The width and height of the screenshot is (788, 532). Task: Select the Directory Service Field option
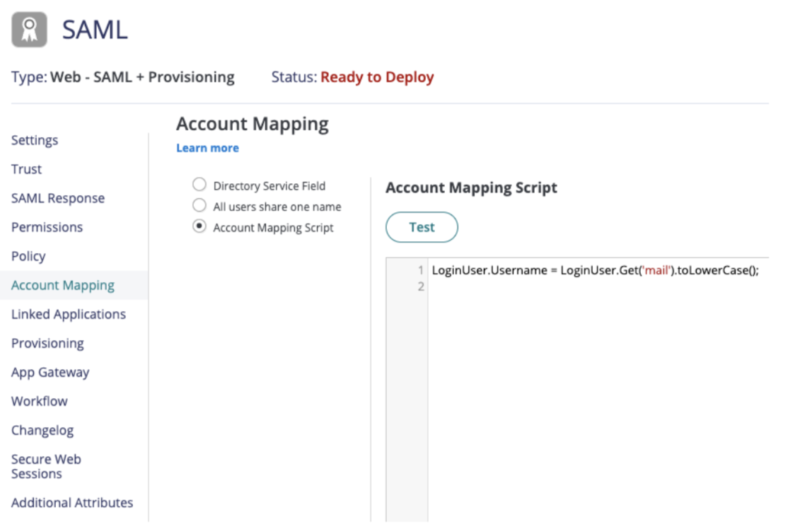tap(199, 185)
